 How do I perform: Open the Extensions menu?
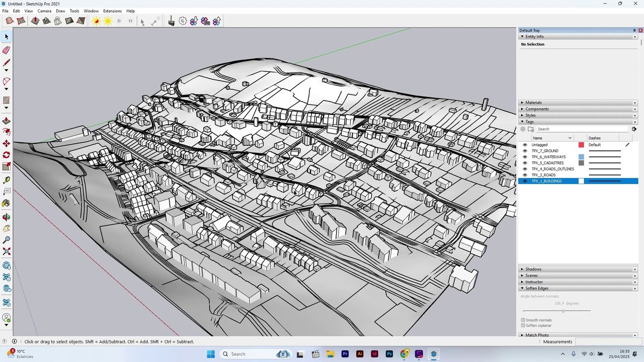[x=112, y=11]
